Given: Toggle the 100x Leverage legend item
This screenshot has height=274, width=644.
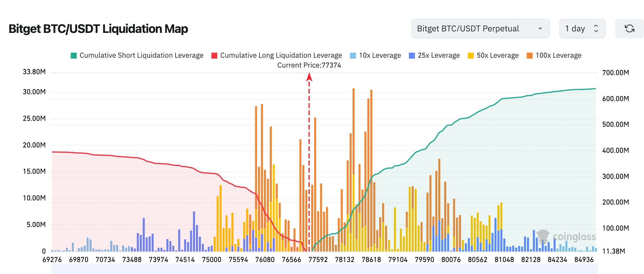Looking at the screenshot, I should [x=554, y=55].
